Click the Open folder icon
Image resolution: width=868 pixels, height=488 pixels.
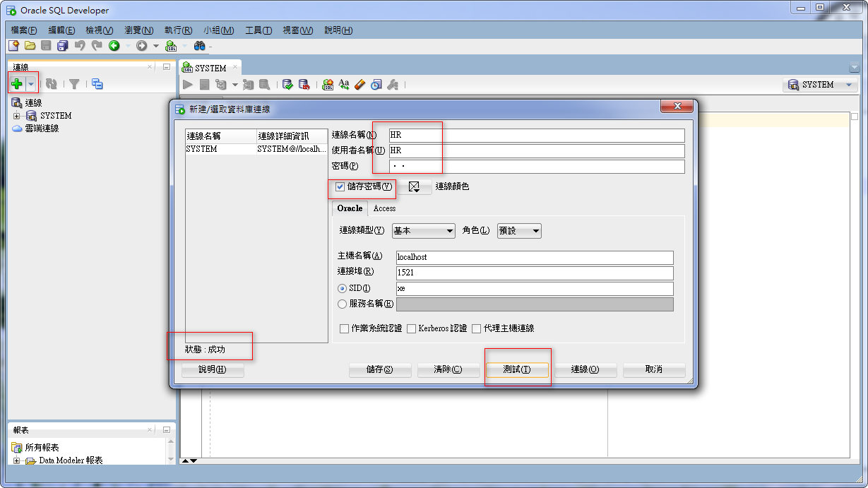[30, 45]
